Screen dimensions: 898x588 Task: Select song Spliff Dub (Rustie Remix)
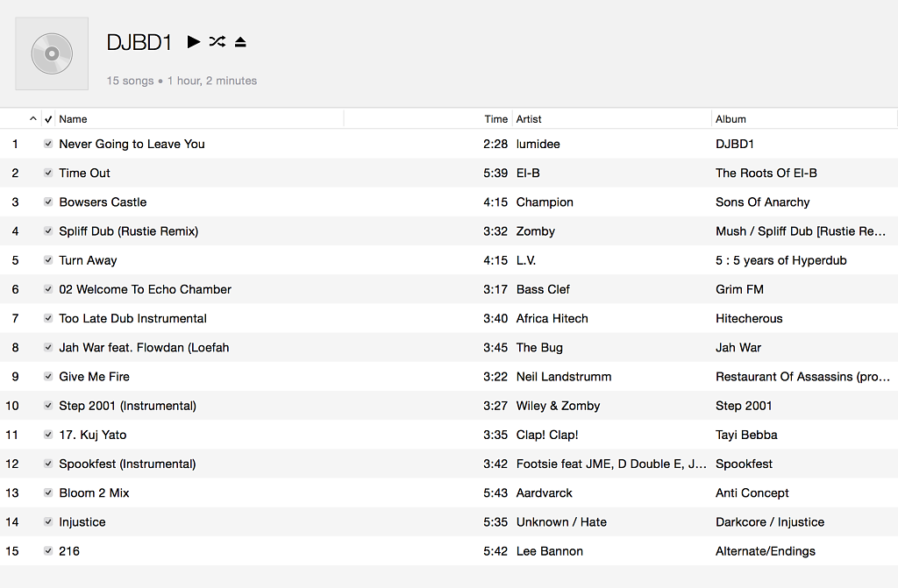(x=129, y=231)
